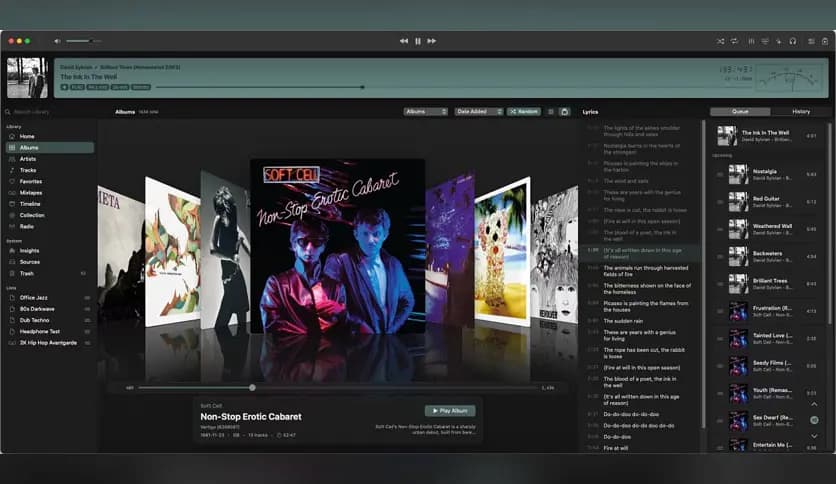Image resolution: width=836 pixels, height=484 pixels.
Task: Click the previous track rewind button
Action: 404,41
